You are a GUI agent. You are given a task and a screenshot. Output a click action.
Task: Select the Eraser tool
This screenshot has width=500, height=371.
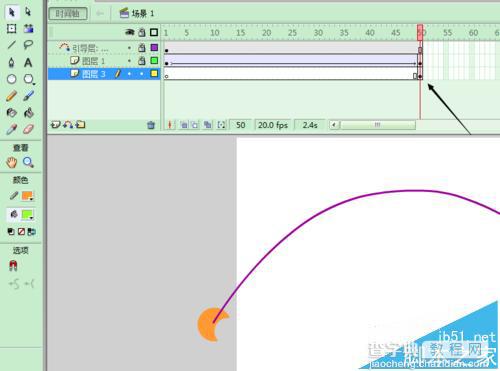pos(28,129)
